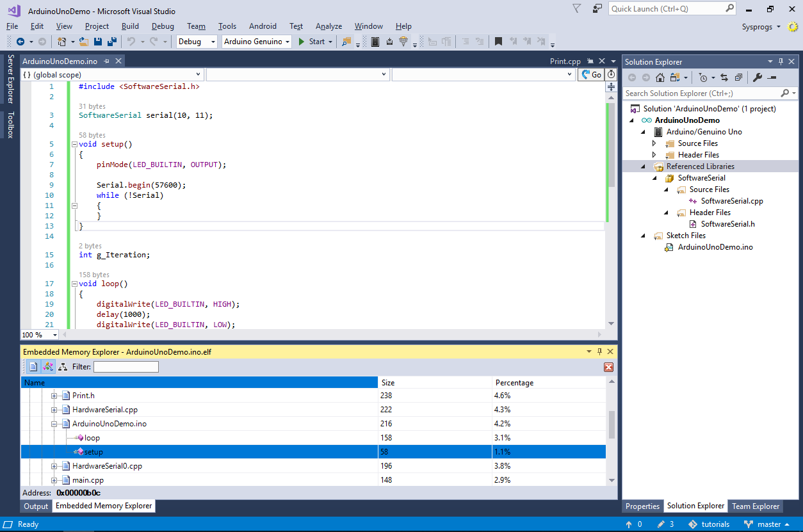
Task: Collapse the while block outline at line 11
Action: coord(74,206)
